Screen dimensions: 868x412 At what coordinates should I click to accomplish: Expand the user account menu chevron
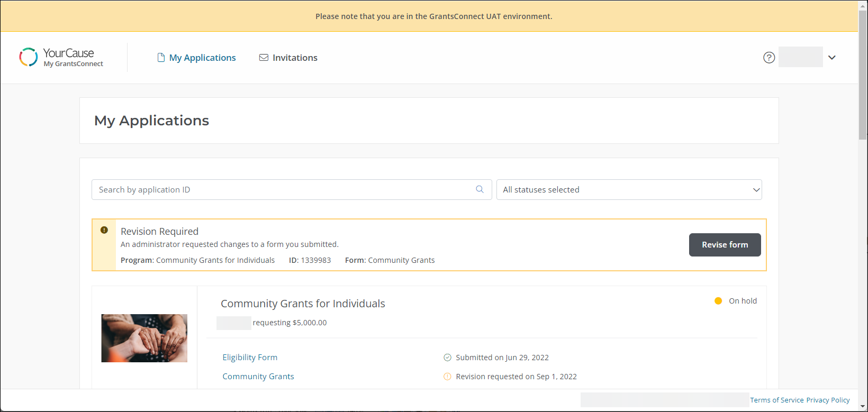pyautogui.click(x=832, y=58)
